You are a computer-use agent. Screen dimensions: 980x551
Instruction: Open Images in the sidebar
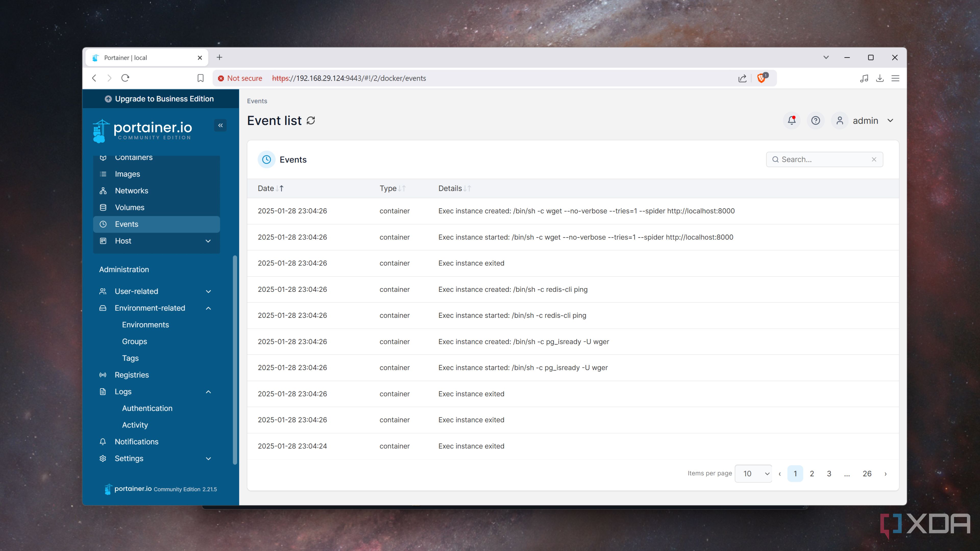pyautogui.click(x=156, y=174)
